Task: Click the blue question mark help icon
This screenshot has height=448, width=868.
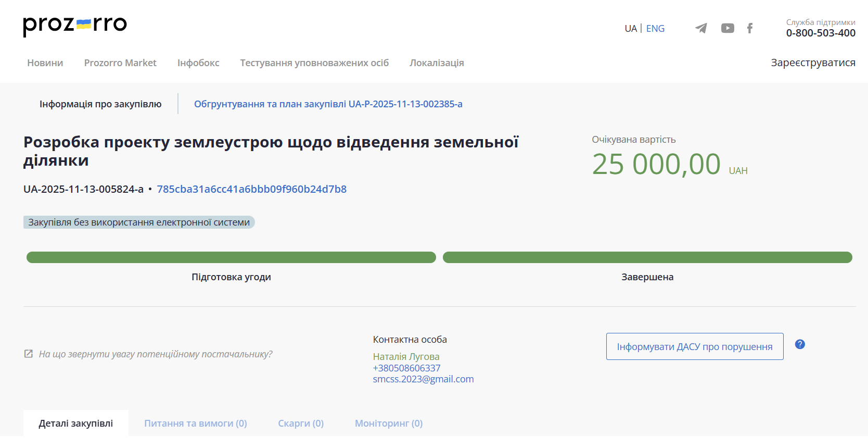Action: click(800, 344)
